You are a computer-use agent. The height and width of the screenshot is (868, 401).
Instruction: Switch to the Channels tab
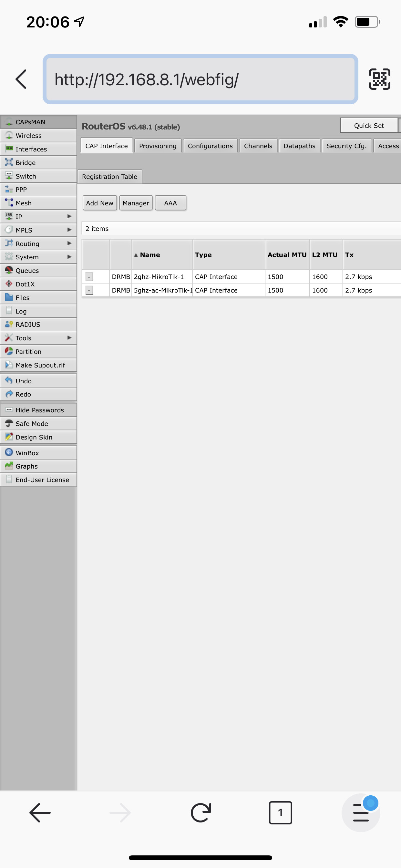[x=258, y=146]
